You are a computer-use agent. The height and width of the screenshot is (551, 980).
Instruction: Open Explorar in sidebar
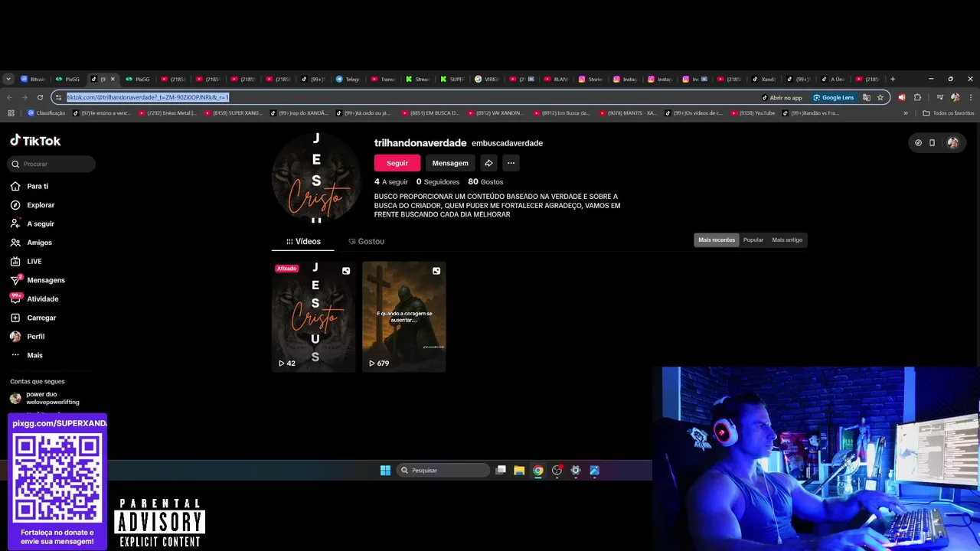tap(41, 205)
